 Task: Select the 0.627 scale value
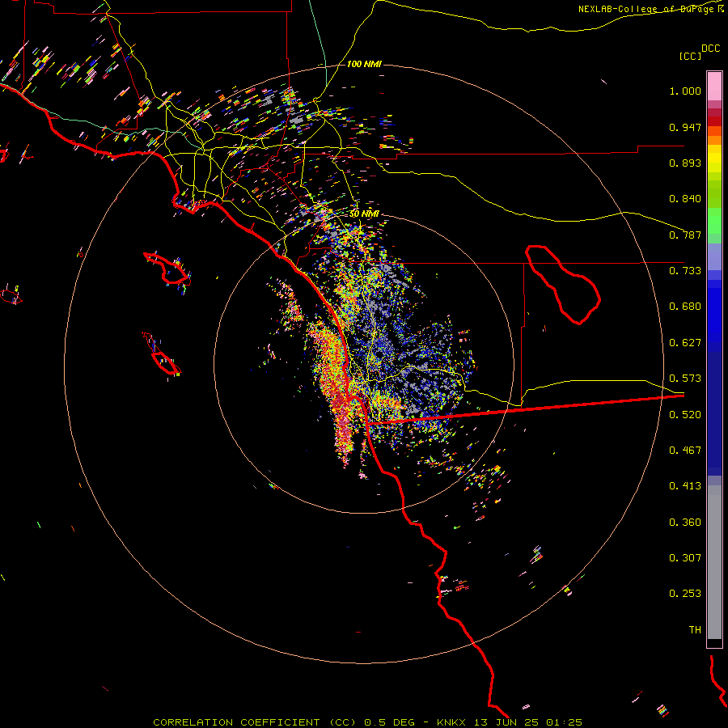coord(685,343)
